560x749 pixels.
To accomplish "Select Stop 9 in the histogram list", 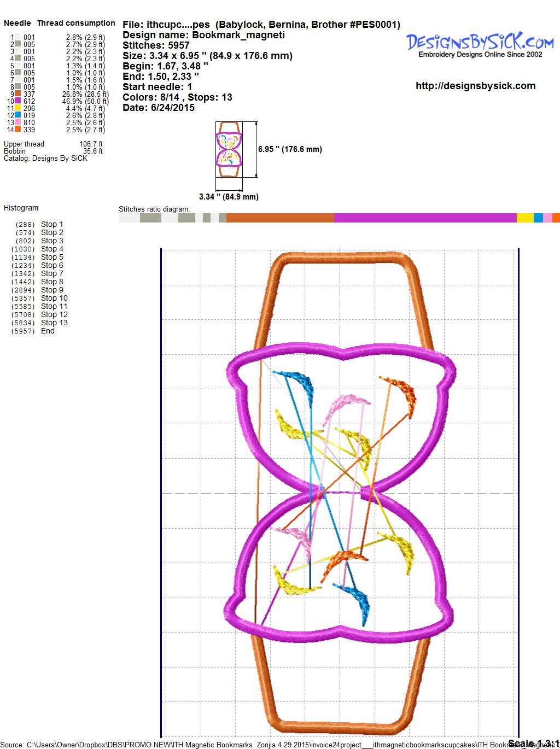I will point(52,290).
